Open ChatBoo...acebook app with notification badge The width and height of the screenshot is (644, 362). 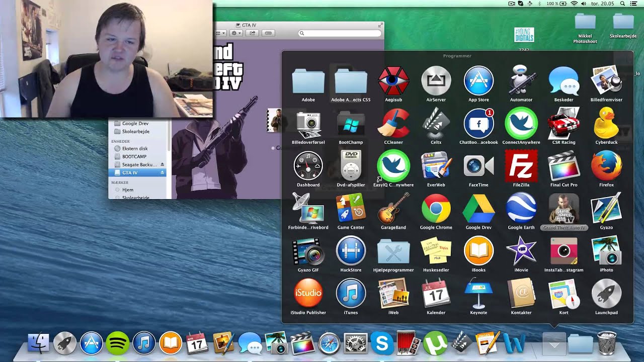[478, 123]
